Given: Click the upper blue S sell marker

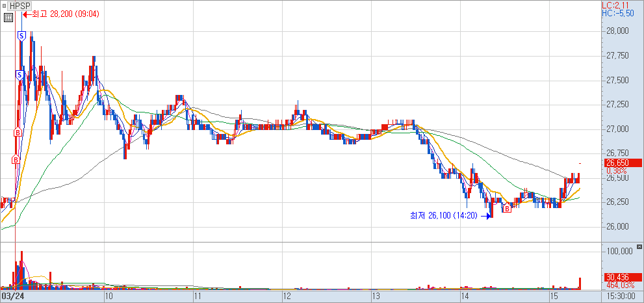Looking at the screenshot, I should 21,36.
